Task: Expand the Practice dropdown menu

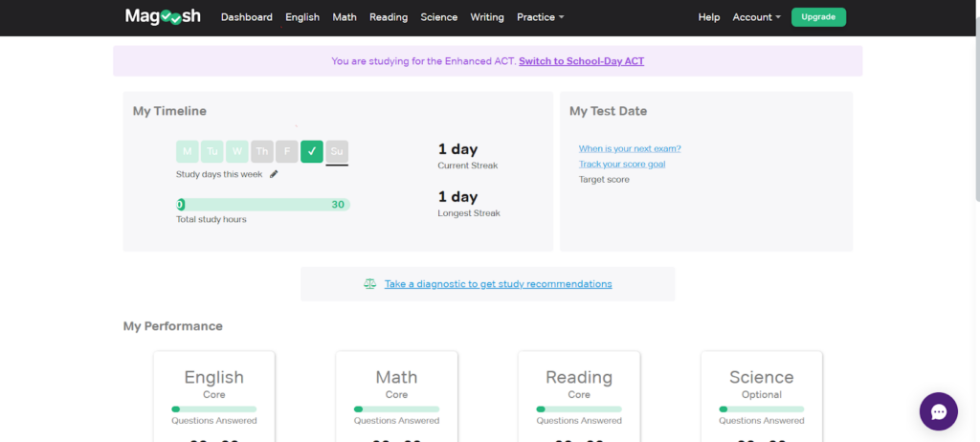Action: 540,17
